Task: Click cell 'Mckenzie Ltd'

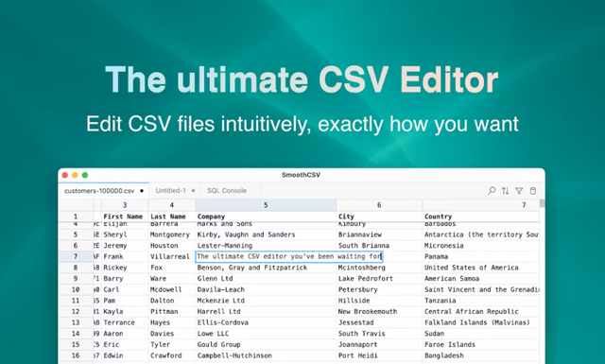Action: point(266,301)
